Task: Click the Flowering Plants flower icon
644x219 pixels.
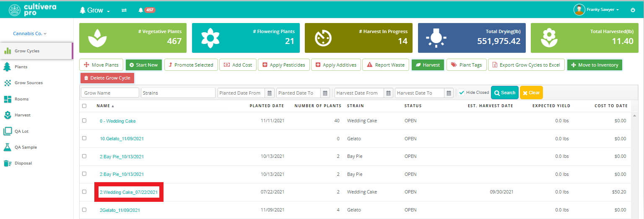Action: coord(210,38)
